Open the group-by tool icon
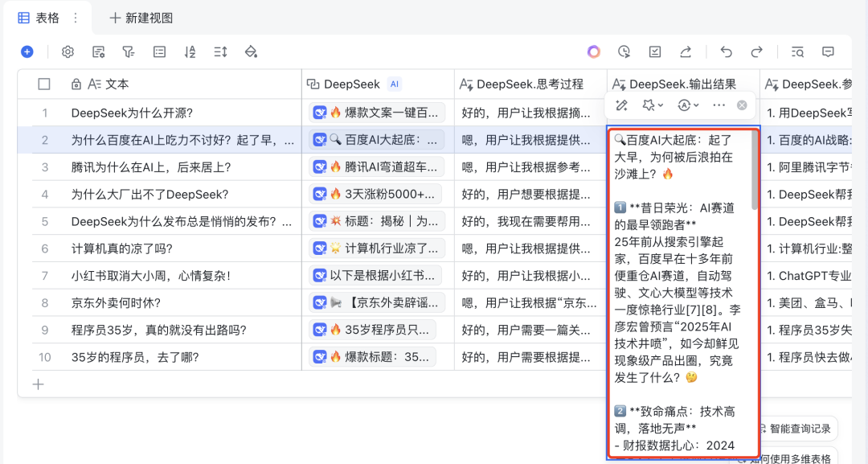Screen dimensions: 868x464 point(159,52)
